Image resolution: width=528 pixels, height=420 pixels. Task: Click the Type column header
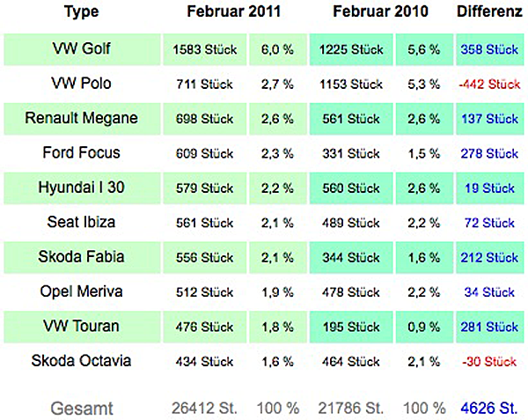[82, 11]
